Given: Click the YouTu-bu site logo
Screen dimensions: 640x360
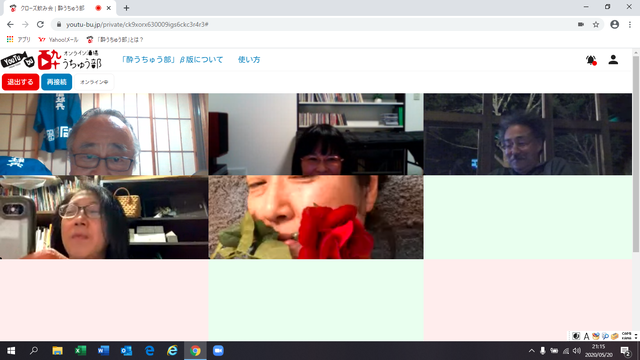Looking at the screenshot, I should tap(51, 60).
